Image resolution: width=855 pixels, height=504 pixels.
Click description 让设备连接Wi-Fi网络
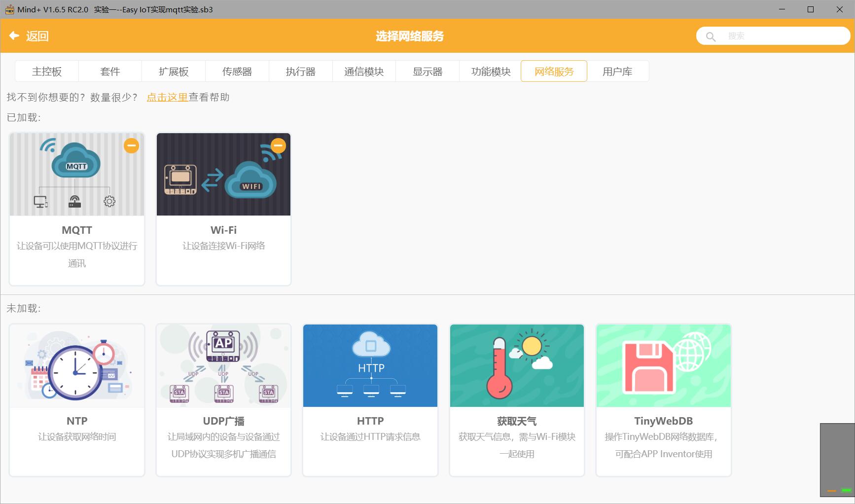[x=223, y=246]
